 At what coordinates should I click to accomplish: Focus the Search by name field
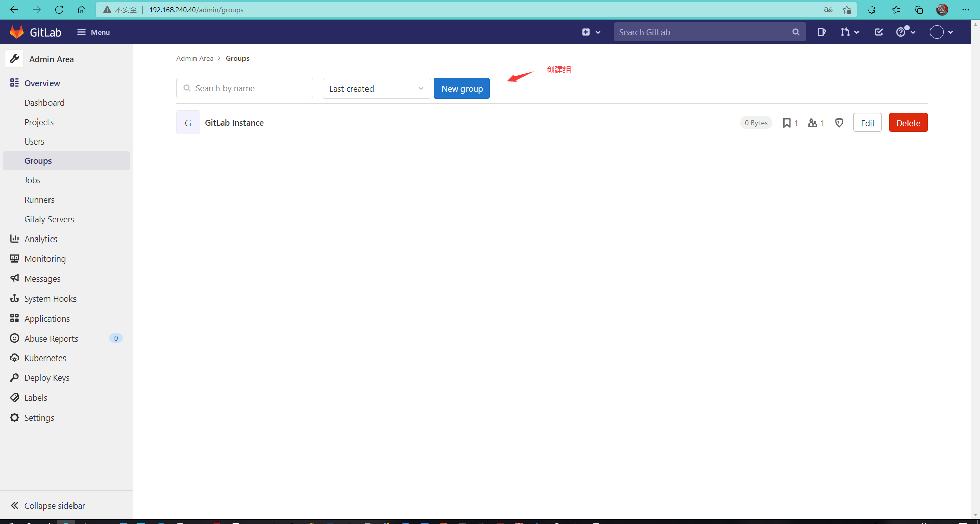[x=244, y=88]
